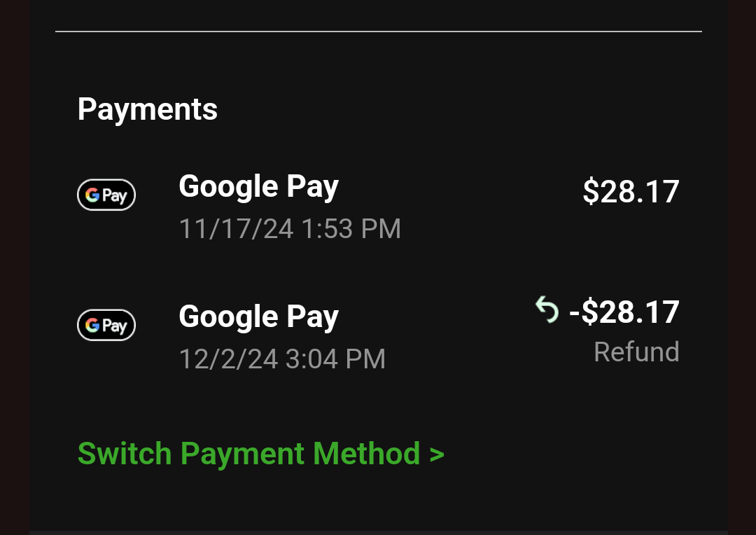Open the Switch Payment Method link
Viewport: 756px width, 535px height.
click(x=248, y=454)
